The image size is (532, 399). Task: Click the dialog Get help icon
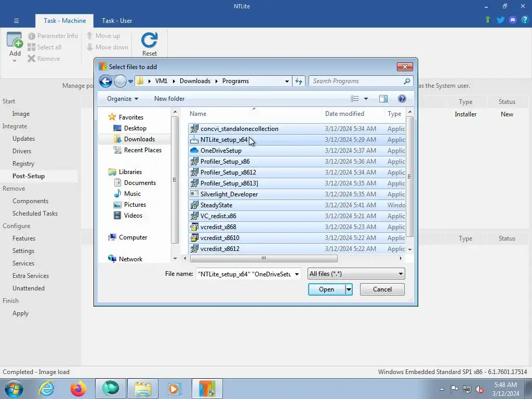click(402, 99)
